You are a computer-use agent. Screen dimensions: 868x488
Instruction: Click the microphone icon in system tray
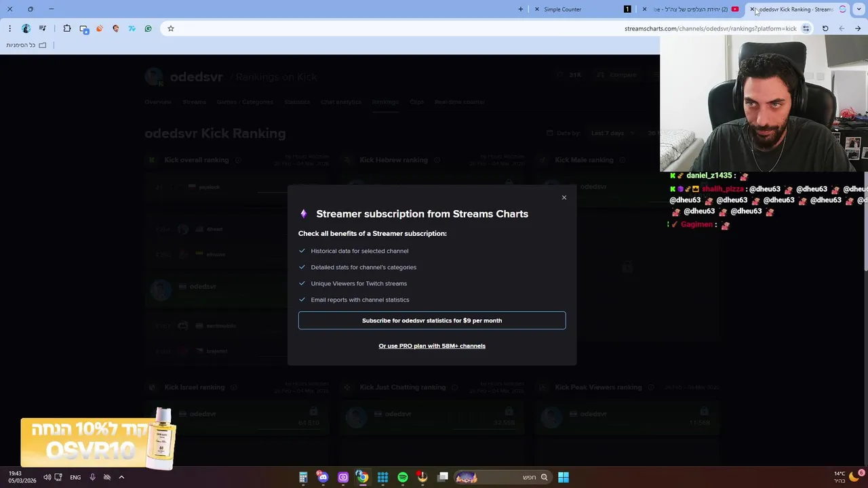pos(92,477)
